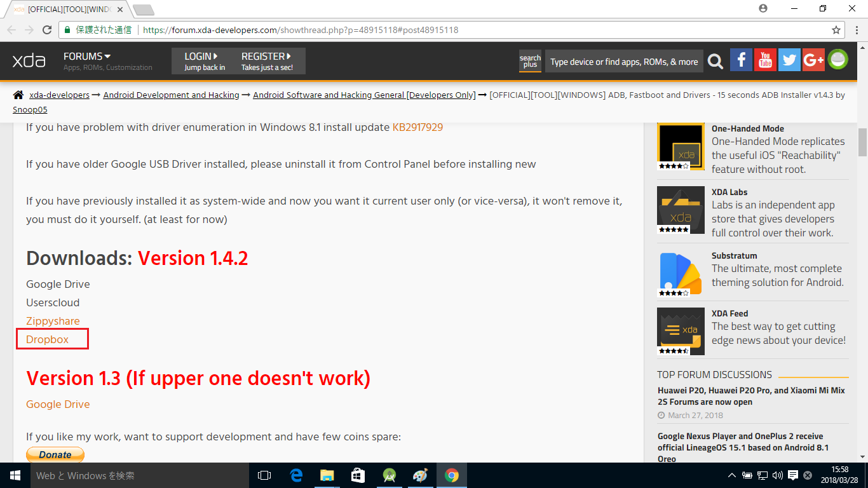
Task: Open the Huawei P20 forums discussion
Action: click(751, 396)
